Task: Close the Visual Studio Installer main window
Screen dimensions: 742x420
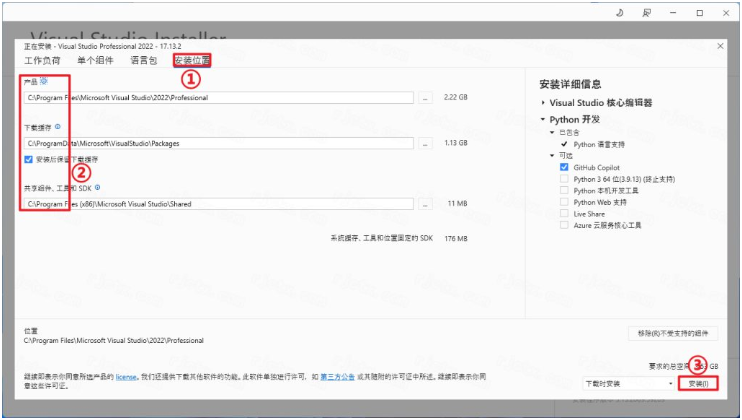Action: (726, 13)
